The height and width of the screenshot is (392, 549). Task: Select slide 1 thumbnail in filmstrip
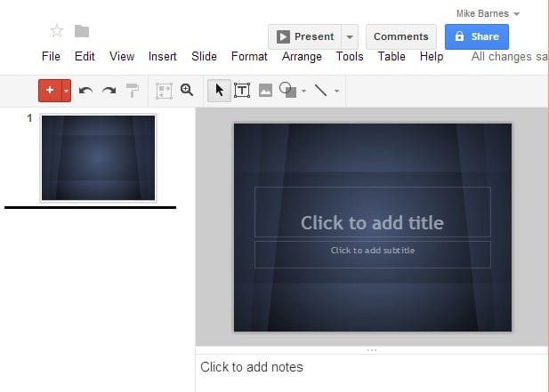point(99,157)
